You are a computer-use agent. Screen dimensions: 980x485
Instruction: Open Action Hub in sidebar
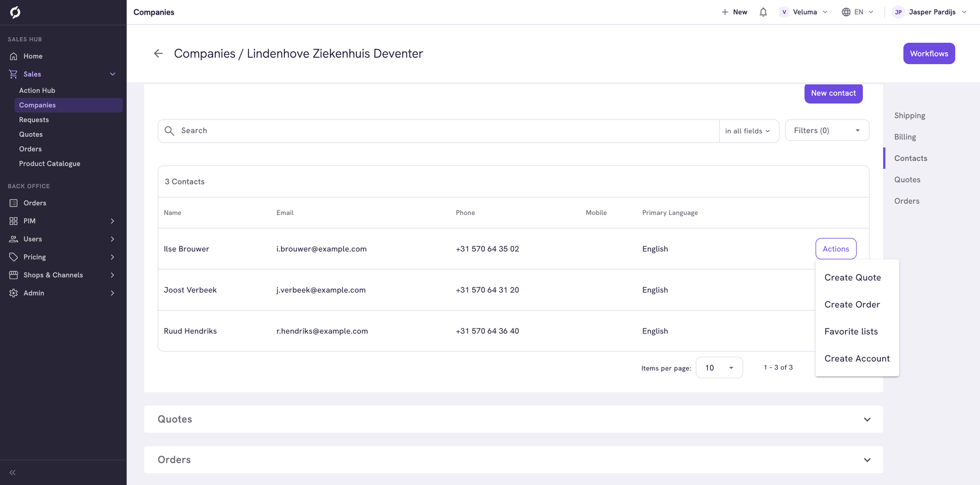pos(68,91)
